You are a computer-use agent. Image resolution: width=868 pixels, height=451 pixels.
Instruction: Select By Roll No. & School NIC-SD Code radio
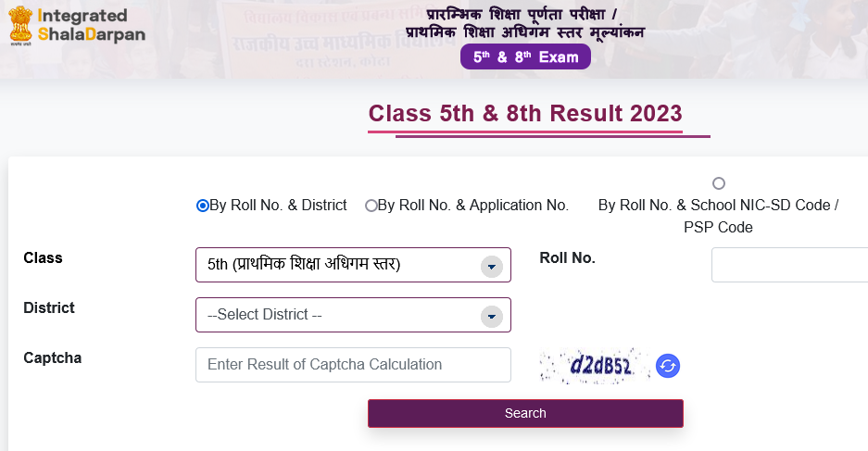tap(719, 183)
